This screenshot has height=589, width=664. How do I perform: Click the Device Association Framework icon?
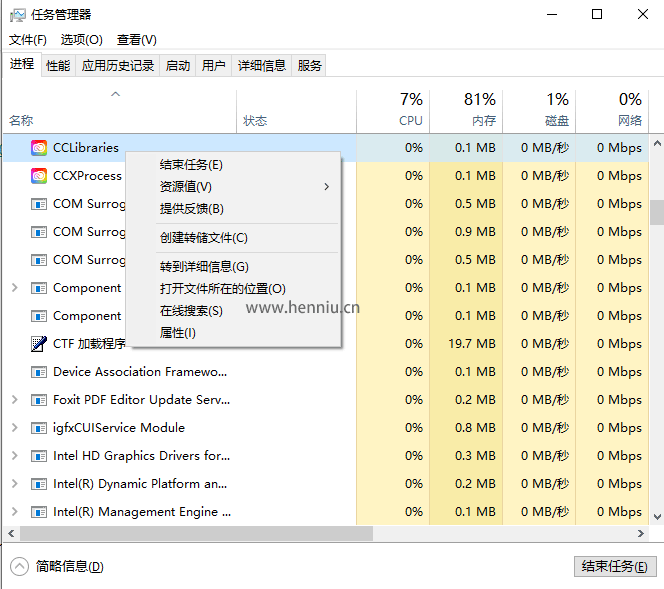(x=39, y=372)
